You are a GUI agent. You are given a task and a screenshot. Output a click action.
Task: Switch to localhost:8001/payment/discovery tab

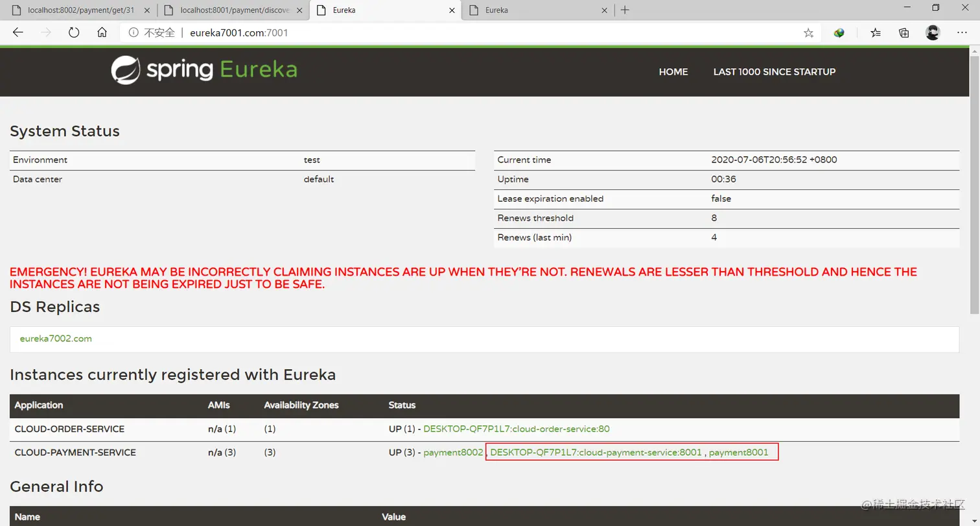point(235,10)
